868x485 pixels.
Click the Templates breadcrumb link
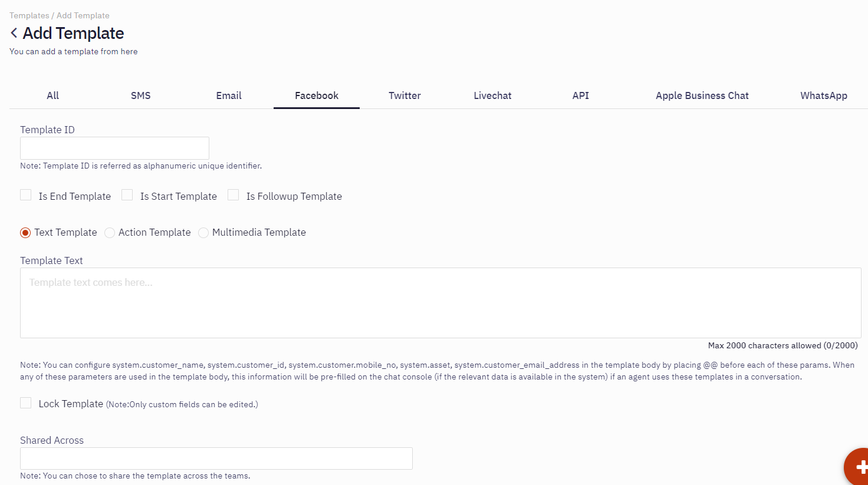(29, 15)
